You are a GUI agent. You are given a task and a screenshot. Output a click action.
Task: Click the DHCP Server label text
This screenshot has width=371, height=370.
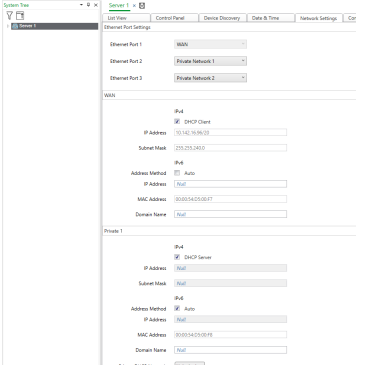(x=198, y=257)
